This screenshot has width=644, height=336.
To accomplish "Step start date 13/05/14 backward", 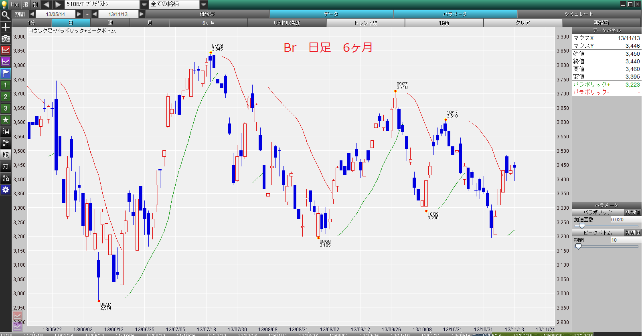I will (32, 14).
